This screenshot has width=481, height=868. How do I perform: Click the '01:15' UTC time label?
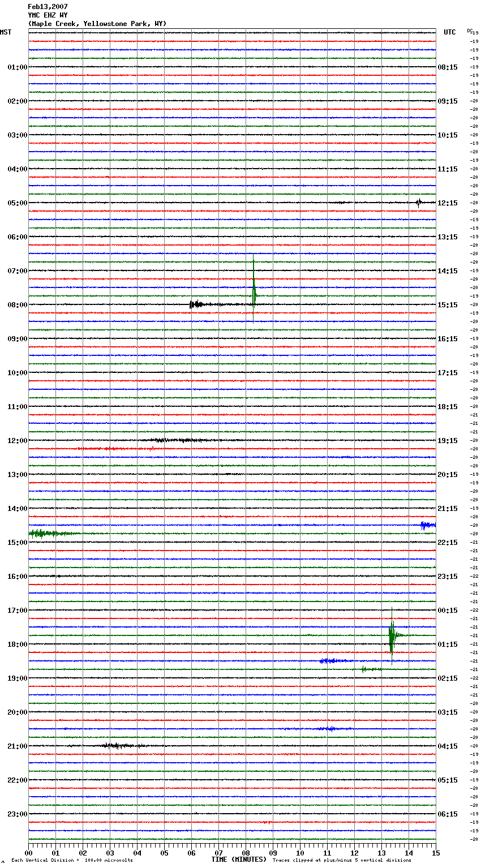[448, 644]
